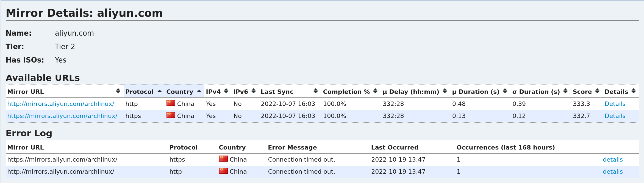Sort by Score arrows icon
The width and height of the screenshot is (644, 183).
[x=597, y=91]
